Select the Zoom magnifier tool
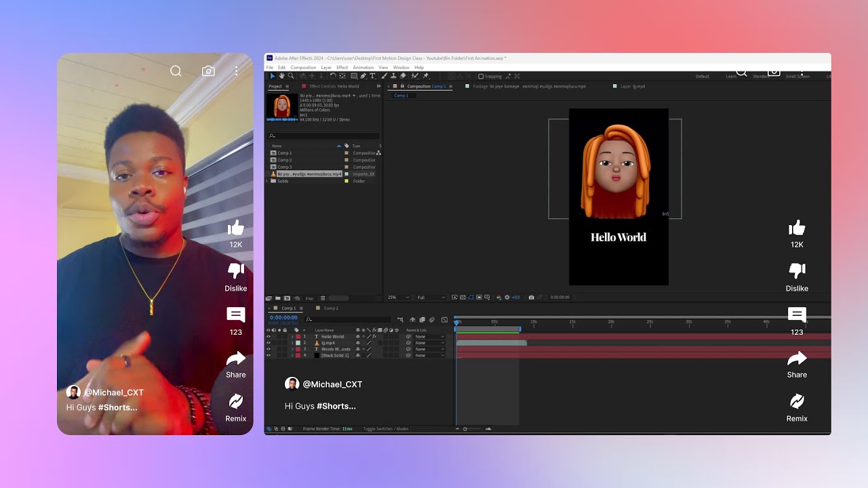 click(x=291, y=76)
